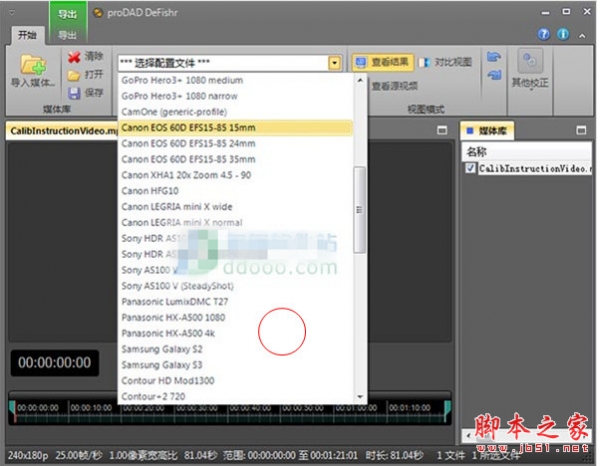Select Contour HD Mod1300 profile
The image size is (600, 466).
(235, 380)
